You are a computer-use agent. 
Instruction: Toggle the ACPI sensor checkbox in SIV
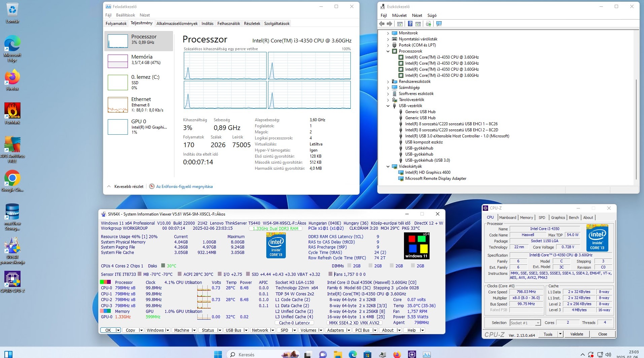(x=179, y=274)
